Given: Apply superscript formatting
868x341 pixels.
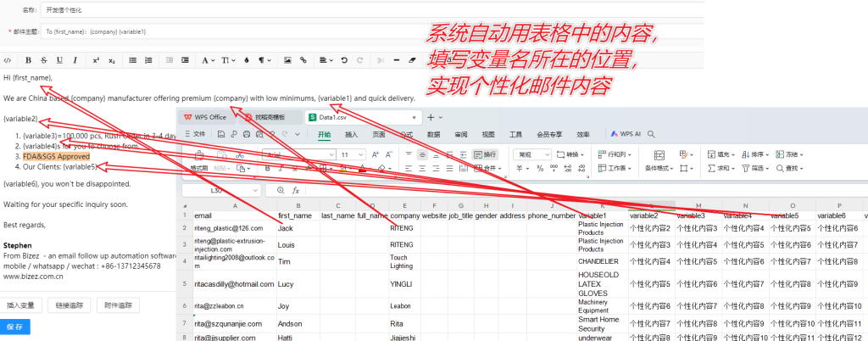Looking at the screenshot, I should [x=96, y=60].
